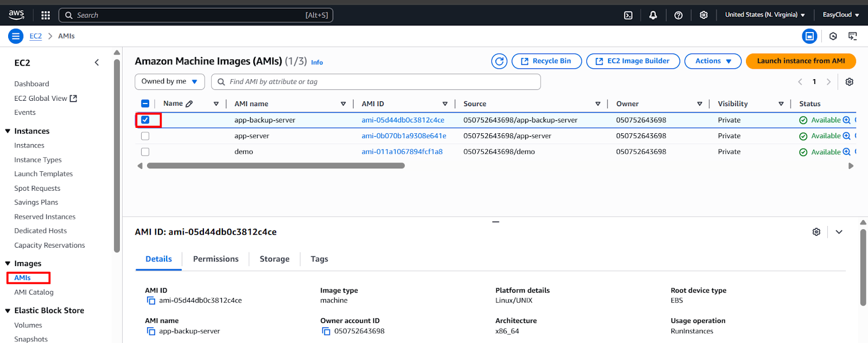Check the app-server row checkbox
Viewport: 868px width, 343px height.
145,136
